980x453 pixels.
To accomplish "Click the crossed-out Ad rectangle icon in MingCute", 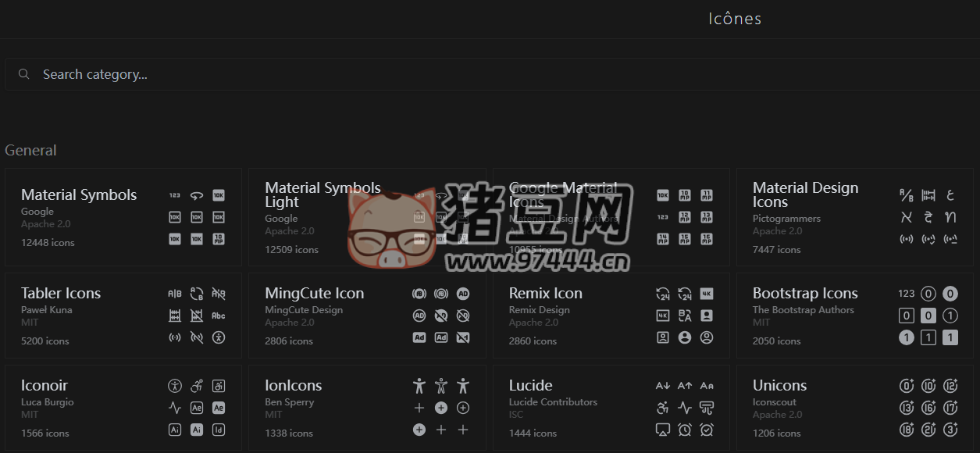I will pos(463,337).
